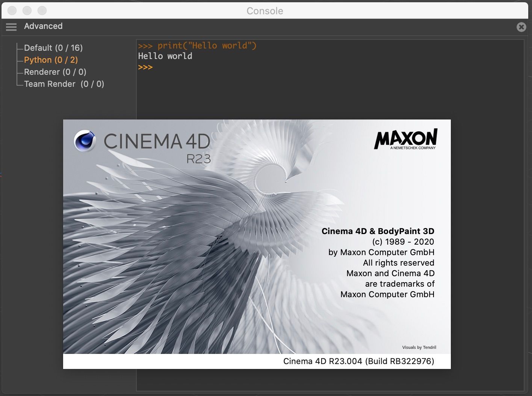Image resolution: width=532 pixels, height=396 pixels.
Task: Close the Console window with red button
Action: 12,11
